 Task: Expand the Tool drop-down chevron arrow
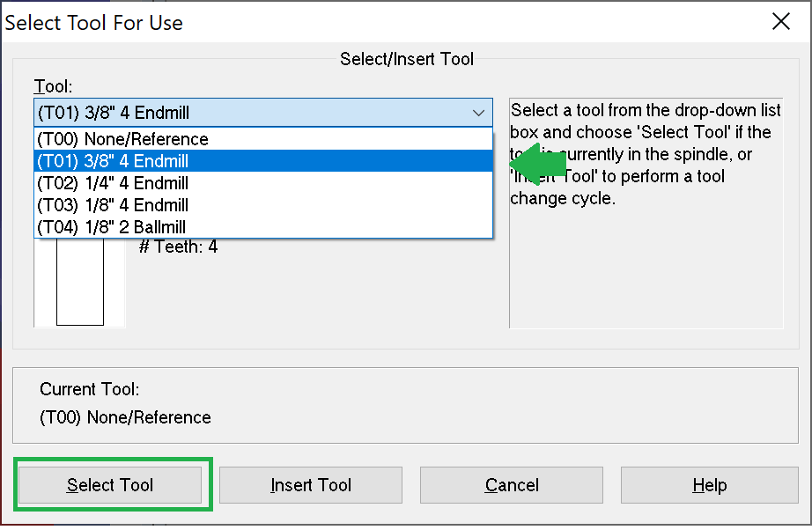pyautogui.click(x=478, y=113)
